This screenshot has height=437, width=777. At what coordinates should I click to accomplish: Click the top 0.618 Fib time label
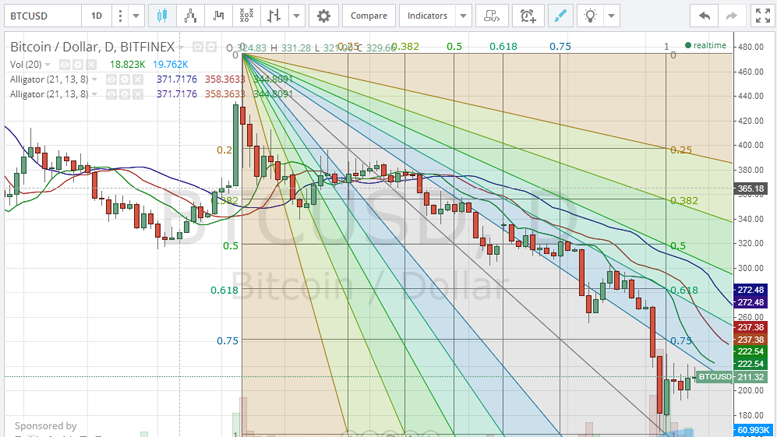(503, 47)
